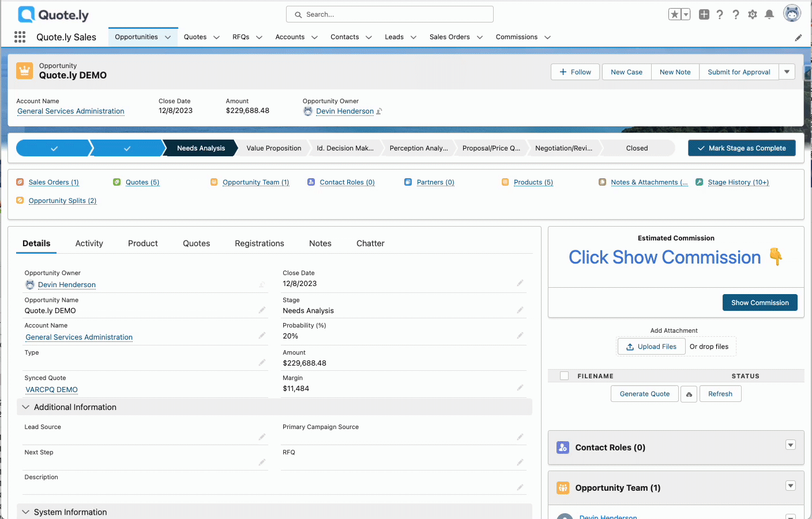Open the Quotes (5) related list link
Viewport: 812px width, 519px height.
[142, 182]
